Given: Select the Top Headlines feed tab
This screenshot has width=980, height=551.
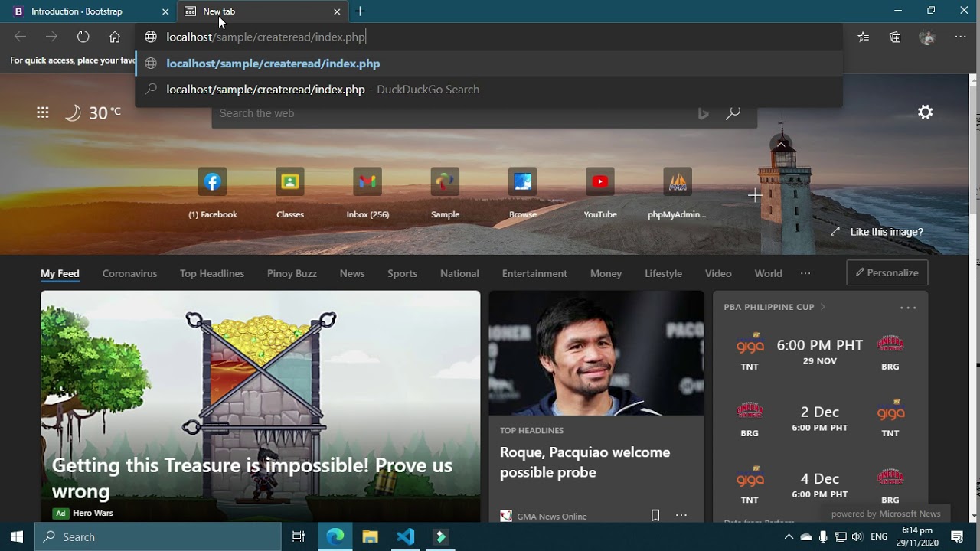Looking at the screenshot, I should point(212,273).
